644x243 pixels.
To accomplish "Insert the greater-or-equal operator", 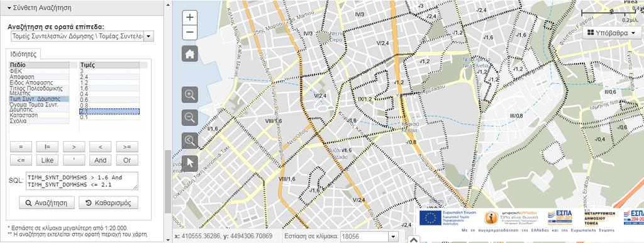I will (127, 147).
